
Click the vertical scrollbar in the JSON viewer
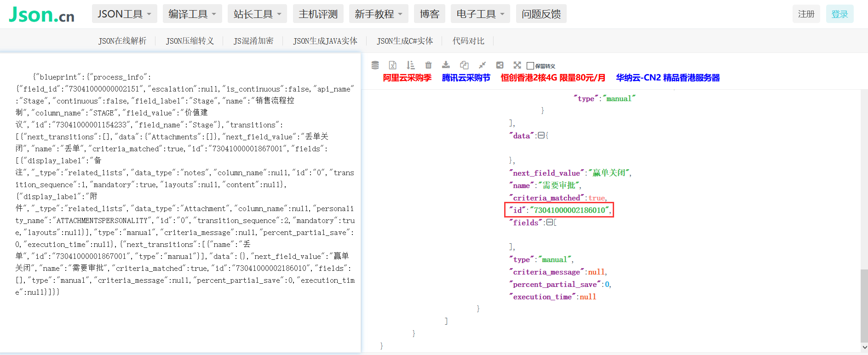[x=863, y=303]
